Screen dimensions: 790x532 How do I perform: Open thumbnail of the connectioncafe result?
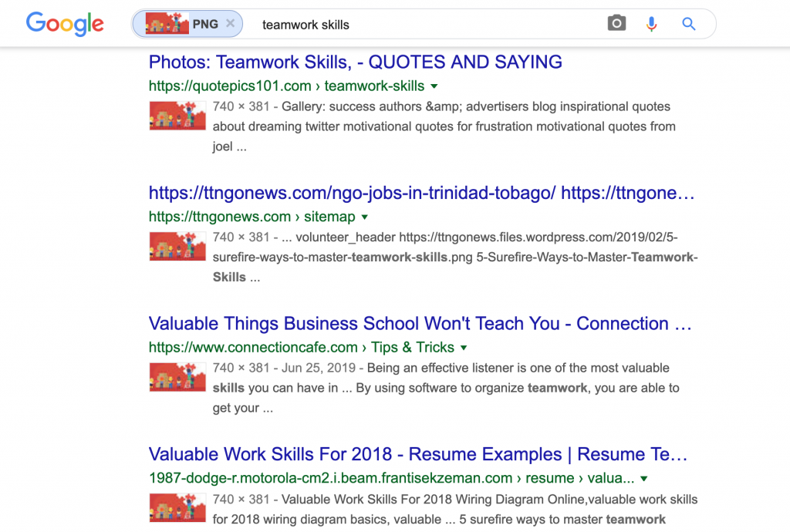pos(177,377)
